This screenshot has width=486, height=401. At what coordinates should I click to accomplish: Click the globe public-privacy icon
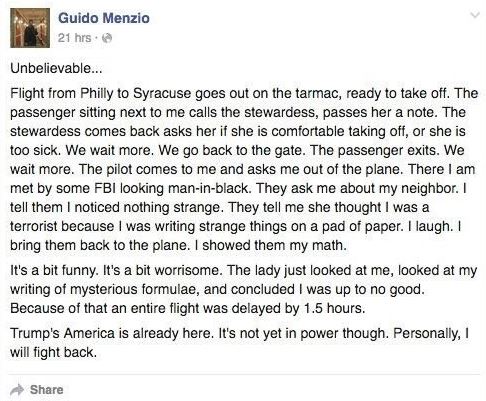106,38
